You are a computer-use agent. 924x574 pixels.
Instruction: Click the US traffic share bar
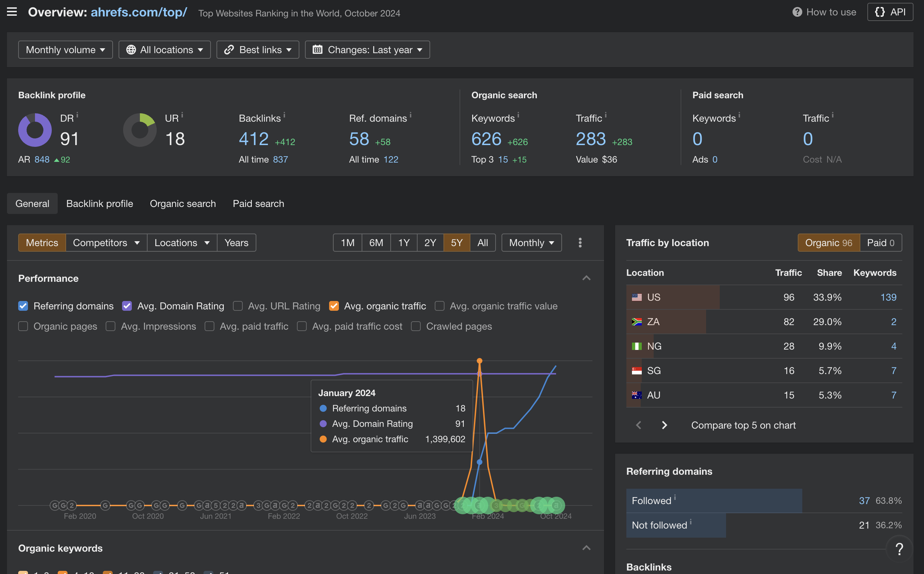click(x=673, y=297)
